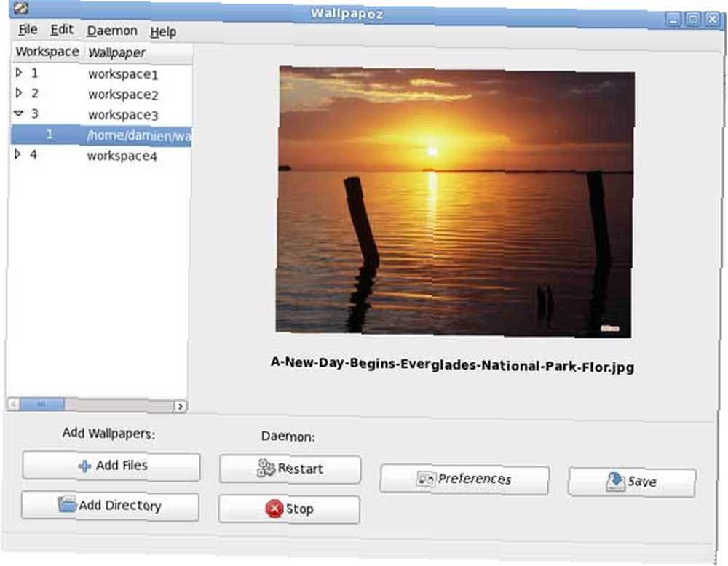Open the Help menu
This screenshot has height=566, width=728.
163,31
